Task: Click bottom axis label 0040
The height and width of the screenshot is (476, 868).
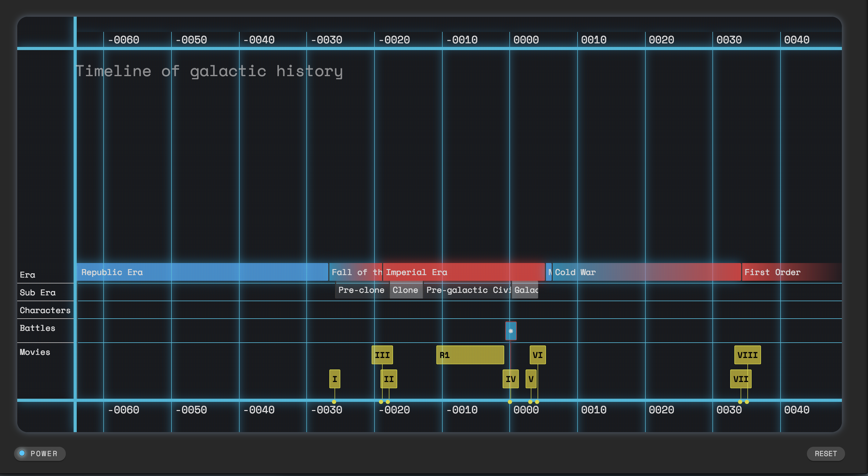Action: point(797,410)
